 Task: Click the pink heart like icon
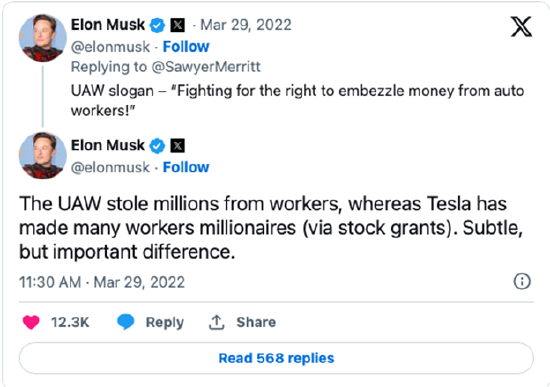point(31,322)
